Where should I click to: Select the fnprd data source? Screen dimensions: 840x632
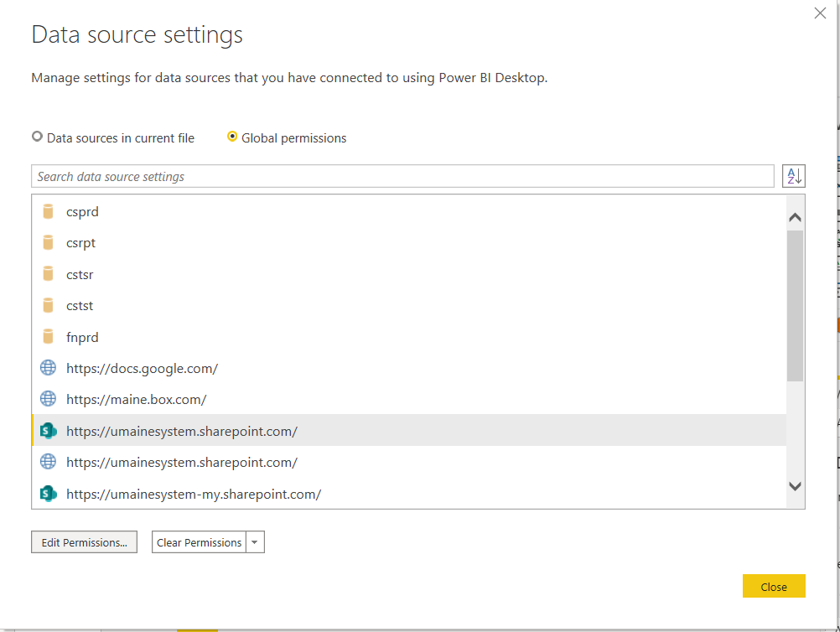[409, 337]
